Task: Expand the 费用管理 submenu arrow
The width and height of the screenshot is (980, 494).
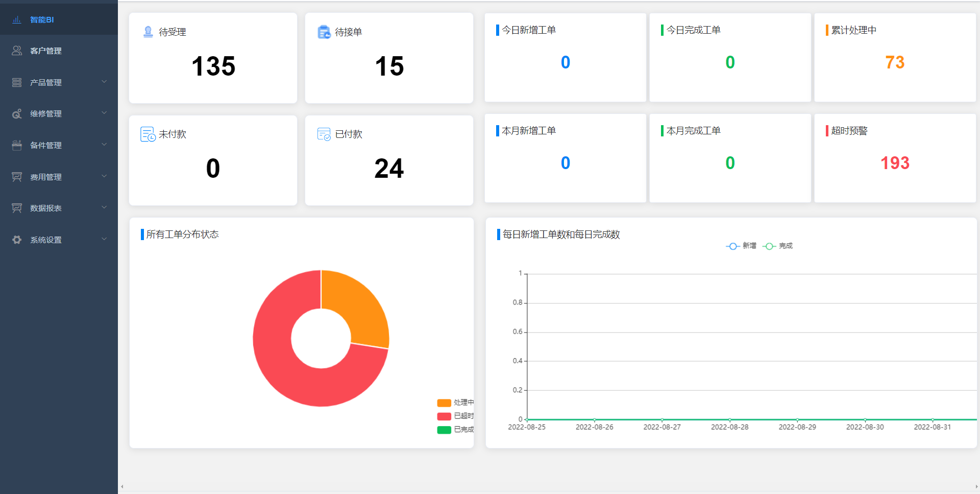Action: click(104, 176)
